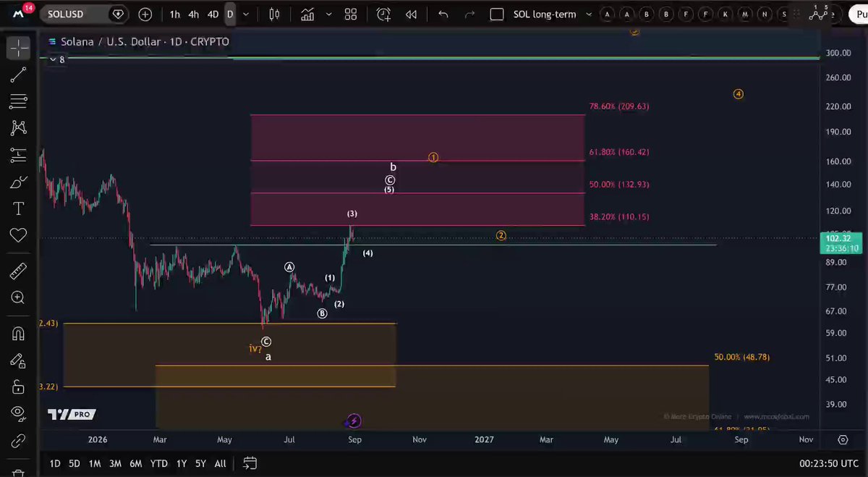The image size is (868, 477).
Task: Select the forecasting and measurement tools
Action: pos(18,155)
